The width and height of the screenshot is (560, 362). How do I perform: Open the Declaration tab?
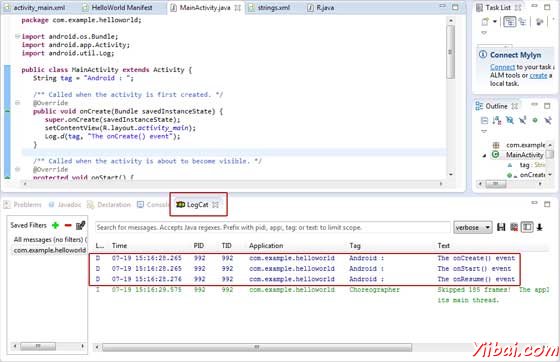[109, 205]
